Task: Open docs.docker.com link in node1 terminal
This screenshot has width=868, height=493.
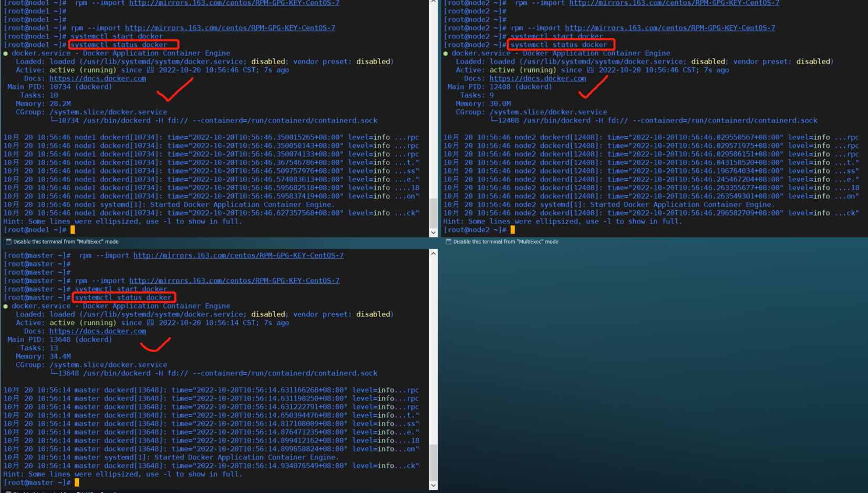Action: point(98,79)
